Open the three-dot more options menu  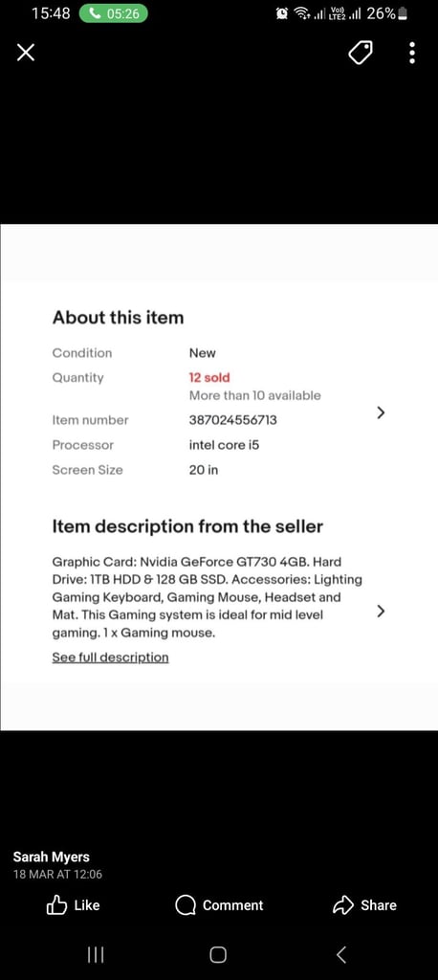point(412,54)
